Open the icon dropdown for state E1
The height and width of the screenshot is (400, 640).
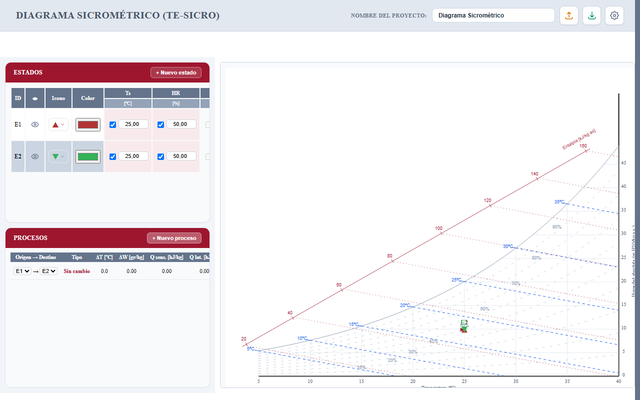coord(58,124)
